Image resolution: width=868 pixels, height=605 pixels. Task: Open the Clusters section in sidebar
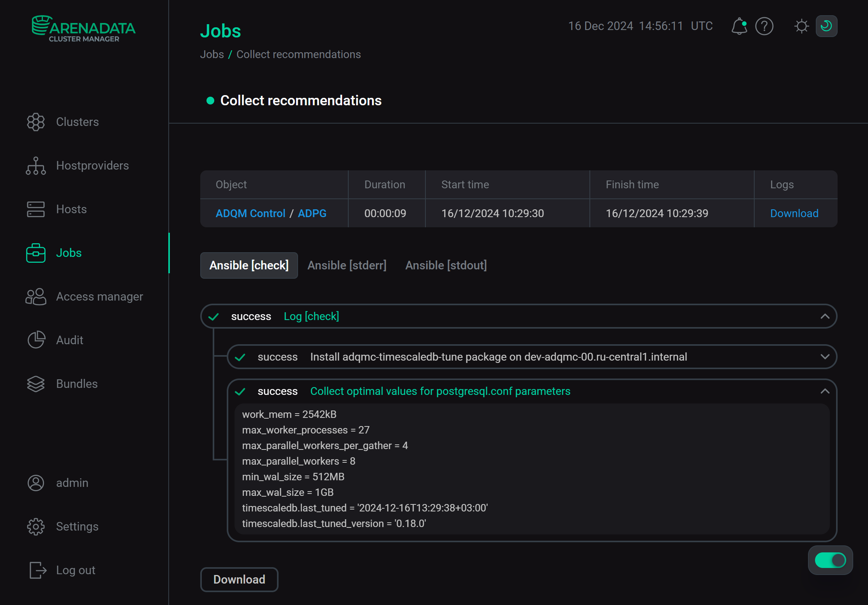coord(77,122)
